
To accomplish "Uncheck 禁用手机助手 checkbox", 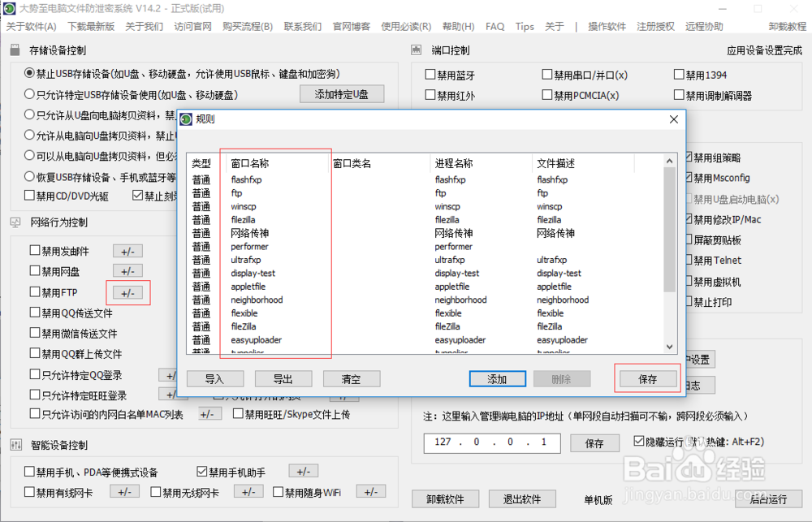I will pos(202,472).
